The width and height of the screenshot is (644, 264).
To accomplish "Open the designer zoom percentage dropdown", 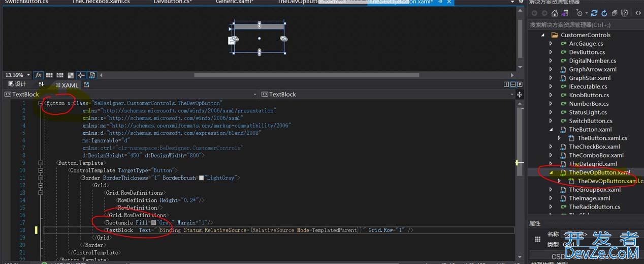I will (x=29, y=75).
